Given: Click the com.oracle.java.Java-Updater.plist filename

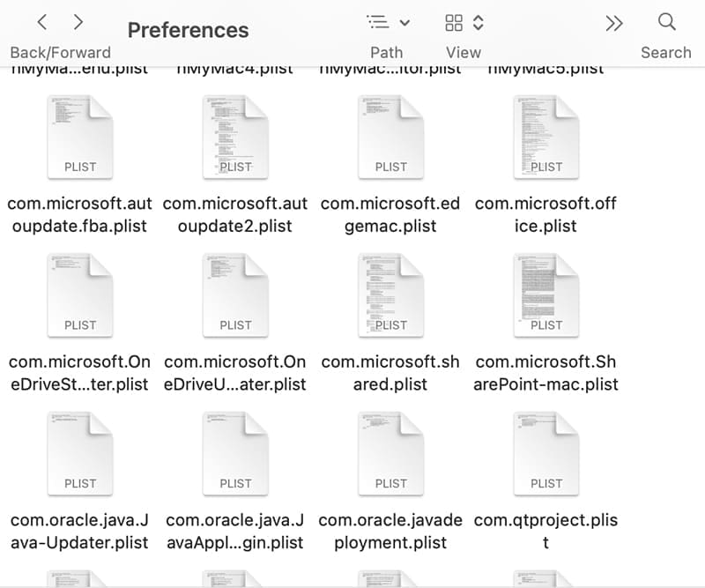Looking at the screenshot, I should (79, 532).
